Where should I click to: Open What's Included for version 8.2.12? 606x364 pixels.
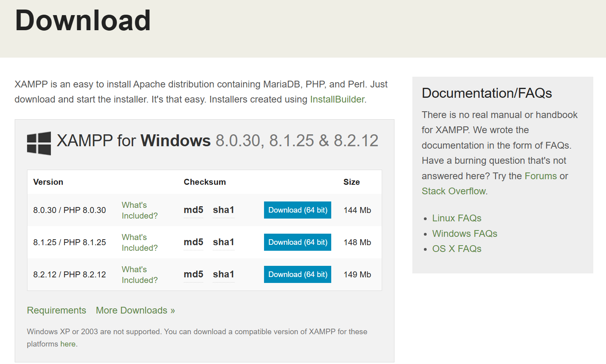point(139,275)
